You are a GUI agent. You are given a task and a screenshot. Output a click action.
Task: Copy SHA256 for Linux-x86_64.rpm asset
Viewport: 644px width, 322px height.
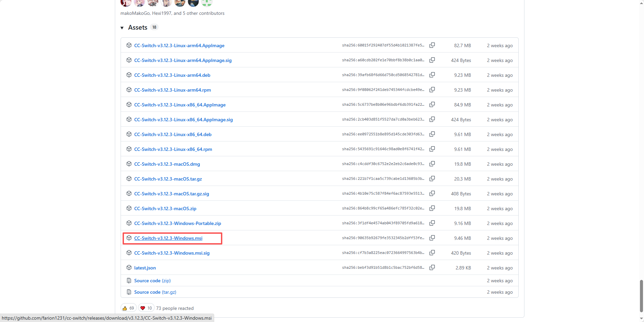pos(432,149)
